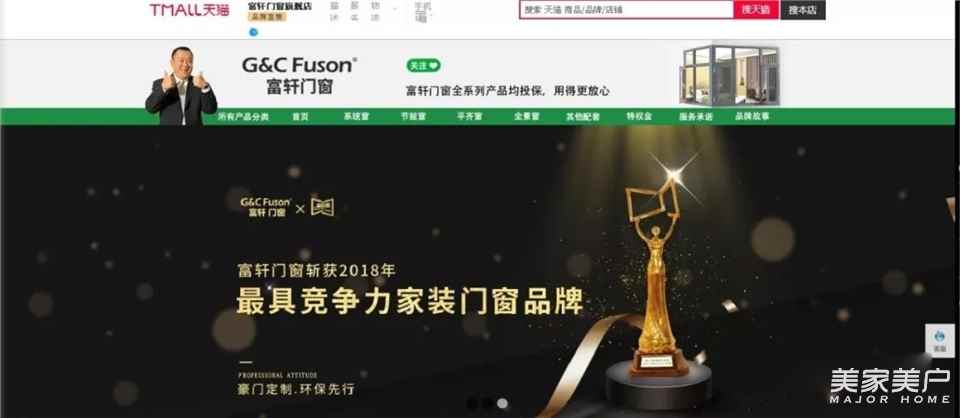The image size is (960, 418).
Task: Select the first carousel indicator dot
Action: click(x=472, y=403)
